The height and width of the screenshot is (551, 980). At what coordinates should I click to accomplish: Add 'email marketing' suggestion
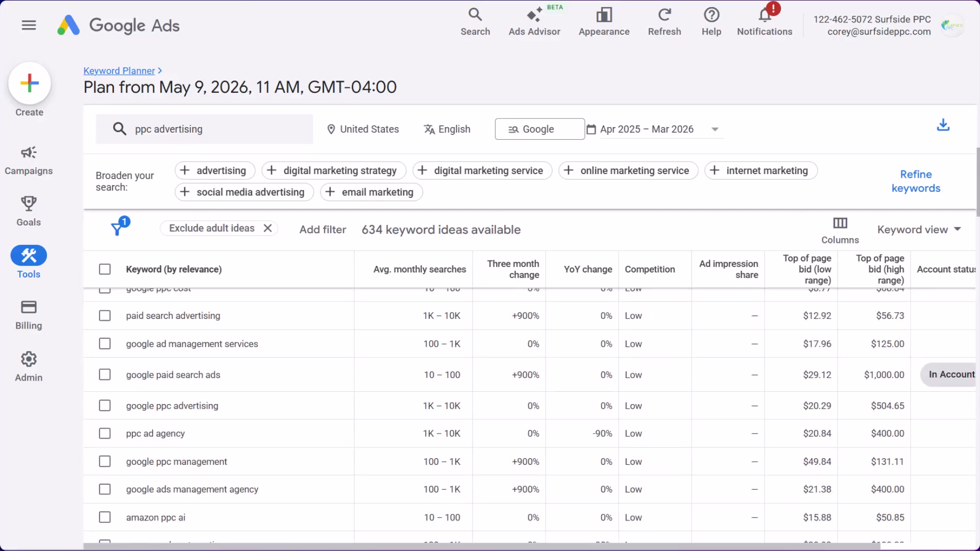pos(371,192)
